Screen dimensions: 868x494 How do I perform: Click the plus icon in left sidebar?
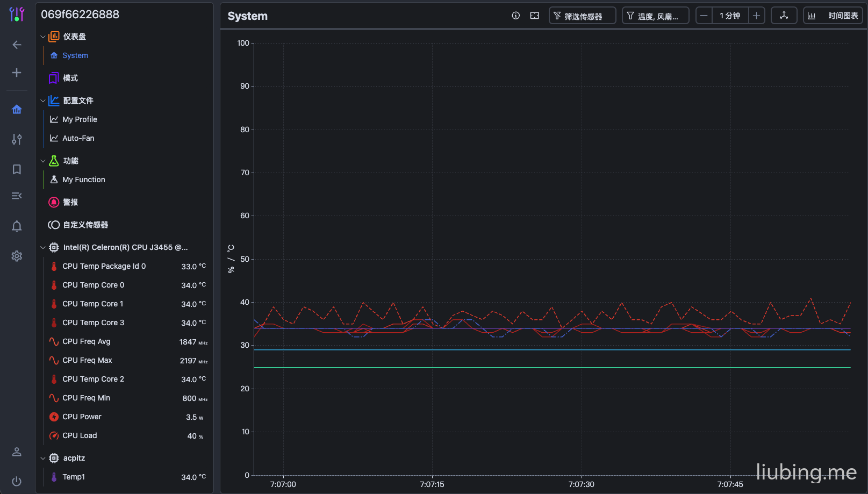click(x=17, y=73)
